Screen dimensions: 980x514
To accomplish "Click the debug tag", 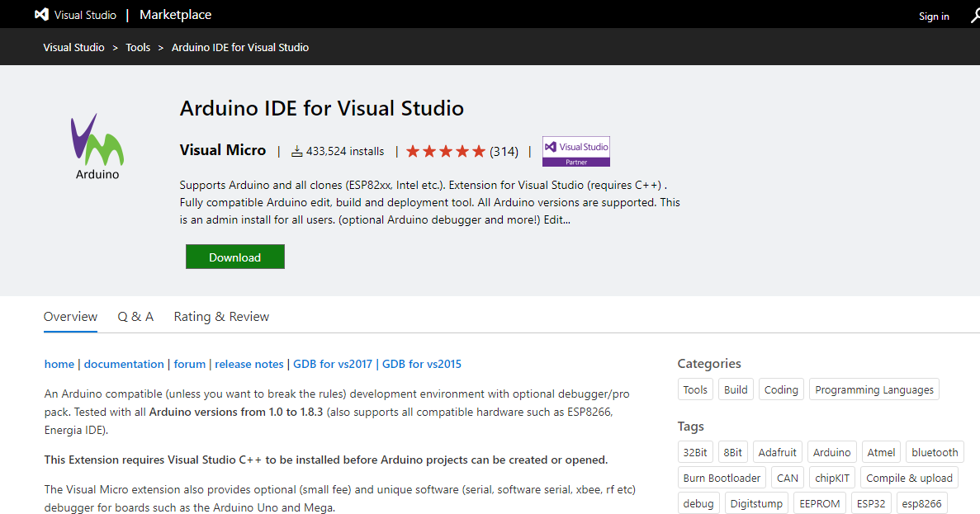I will 698,503.
